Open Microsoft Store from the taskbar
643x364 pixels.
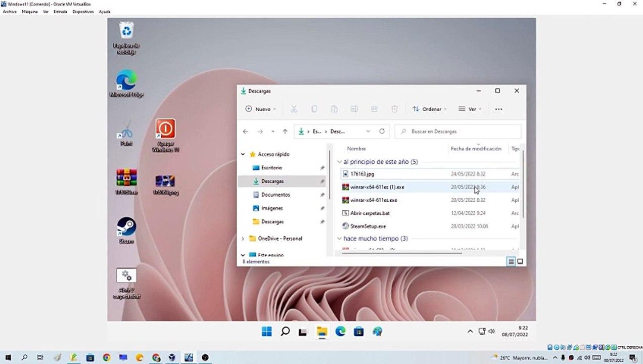click(x=358, y=332)
